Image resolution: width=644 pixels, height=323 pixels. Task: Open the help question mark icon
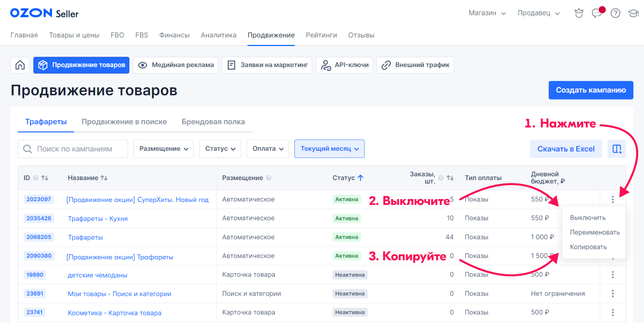[615, 13]
